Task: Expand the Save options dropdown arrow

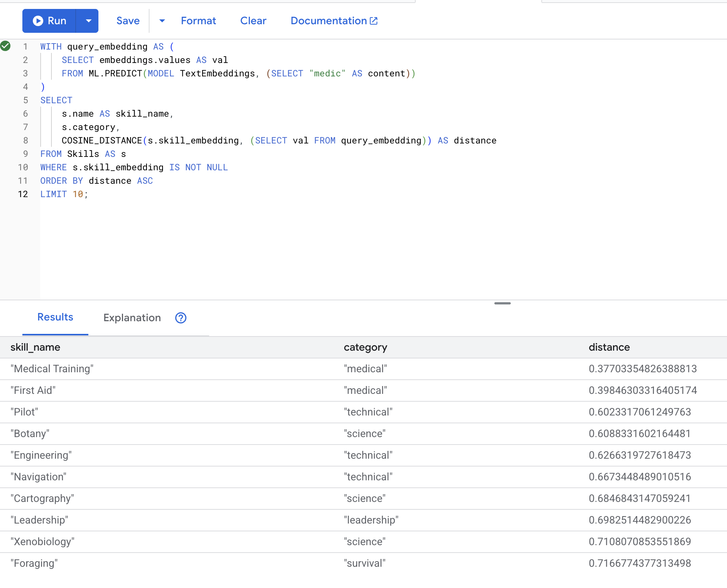Action: (x=162, y=21)
